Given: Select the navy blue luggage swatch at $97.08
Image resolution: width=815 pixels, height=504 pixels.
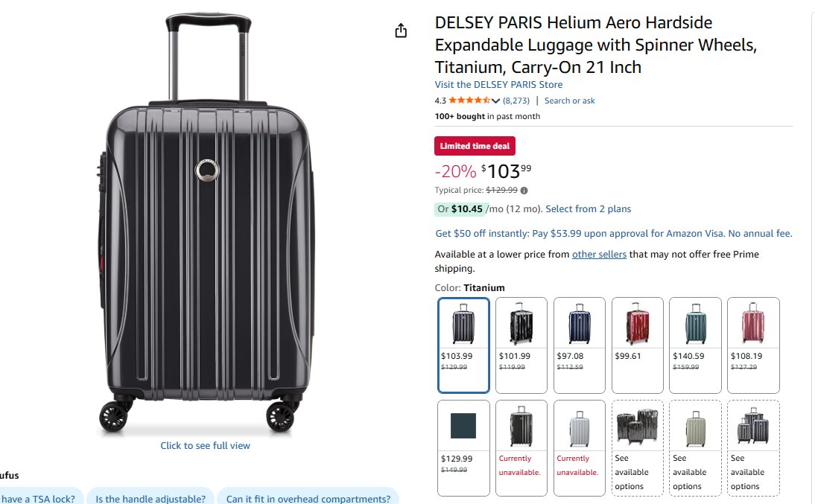Looking at the screenshot, I should click(579, 345).
